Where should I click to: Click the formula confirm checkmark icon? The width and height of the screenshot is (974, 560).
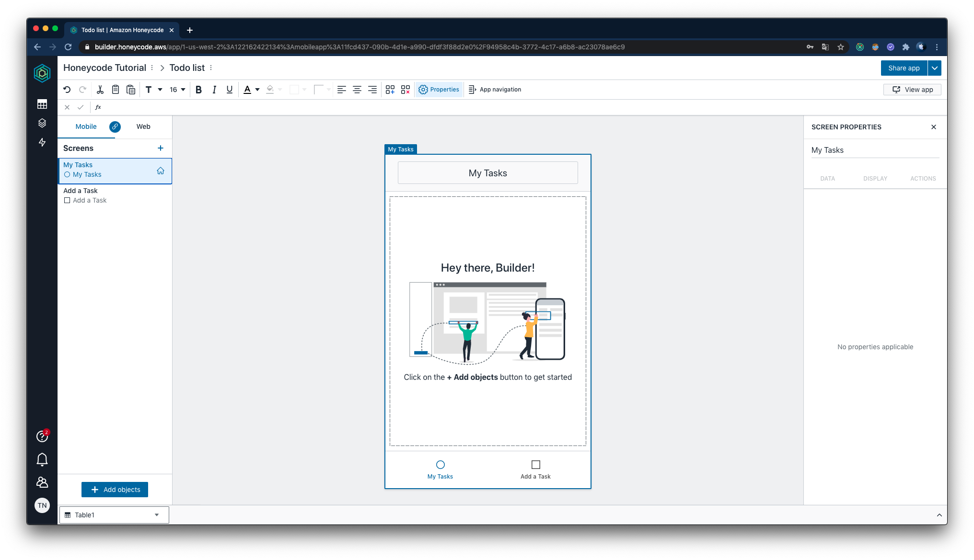pos(81,107)
